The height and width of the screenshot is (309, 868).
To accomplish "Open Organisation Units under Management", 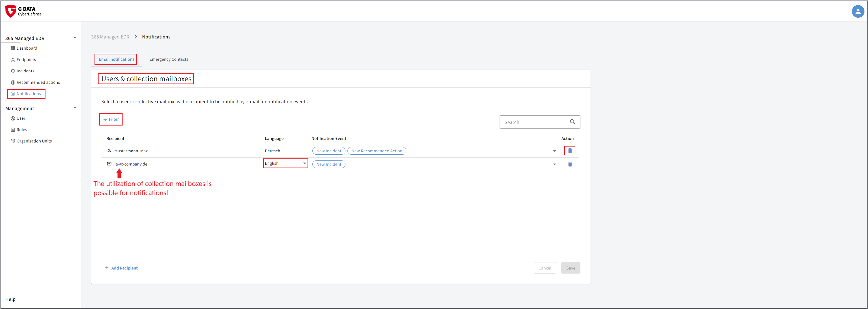I will 34,141.
